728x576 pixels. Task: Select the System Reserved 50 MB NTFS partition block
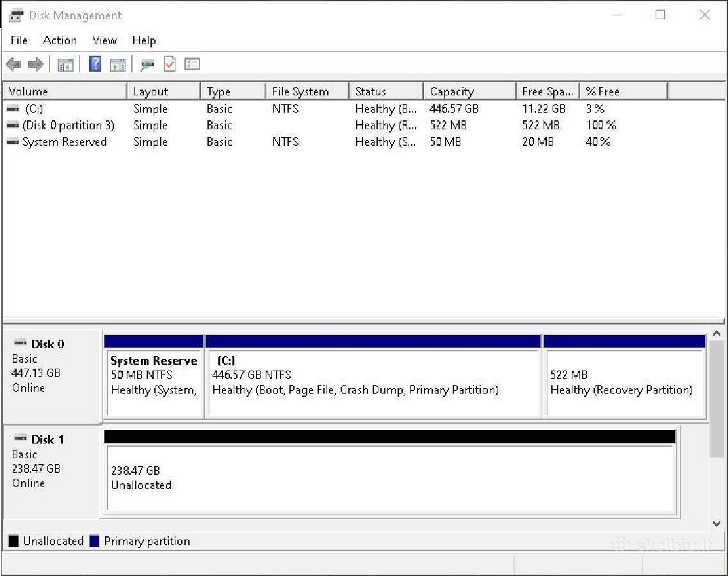(154, 376)
